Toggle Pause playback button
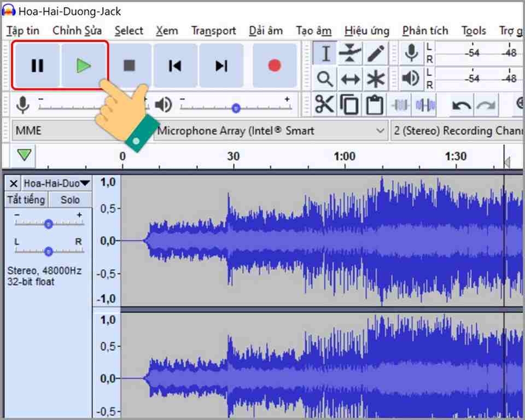The width and height of the screenshot is (525, 420). 37,66
